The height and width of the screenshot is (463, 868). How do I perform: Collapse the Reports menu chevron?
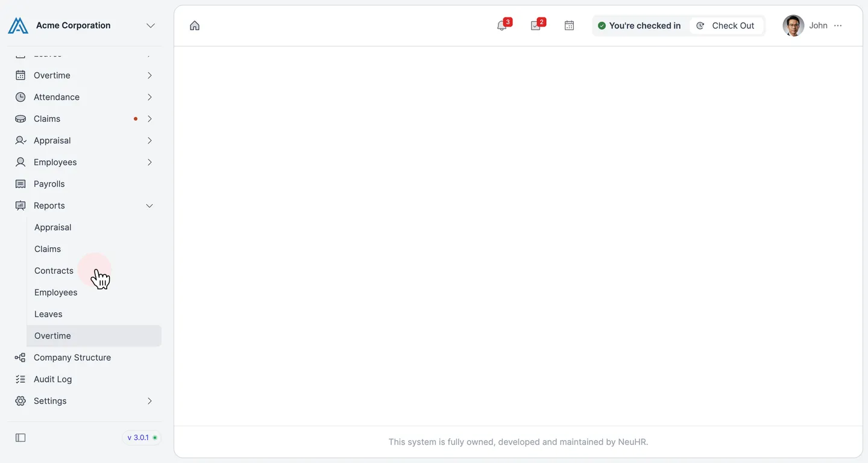[149, 206]
